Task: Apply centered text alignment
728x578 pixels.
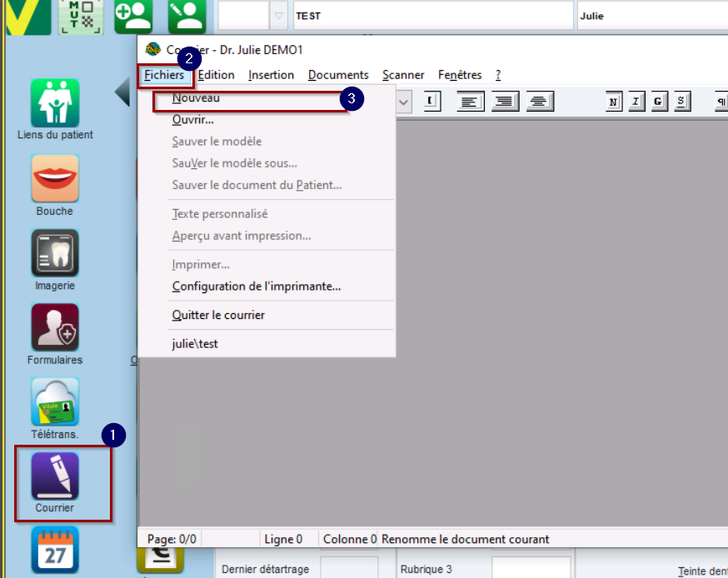Action: 540,102
